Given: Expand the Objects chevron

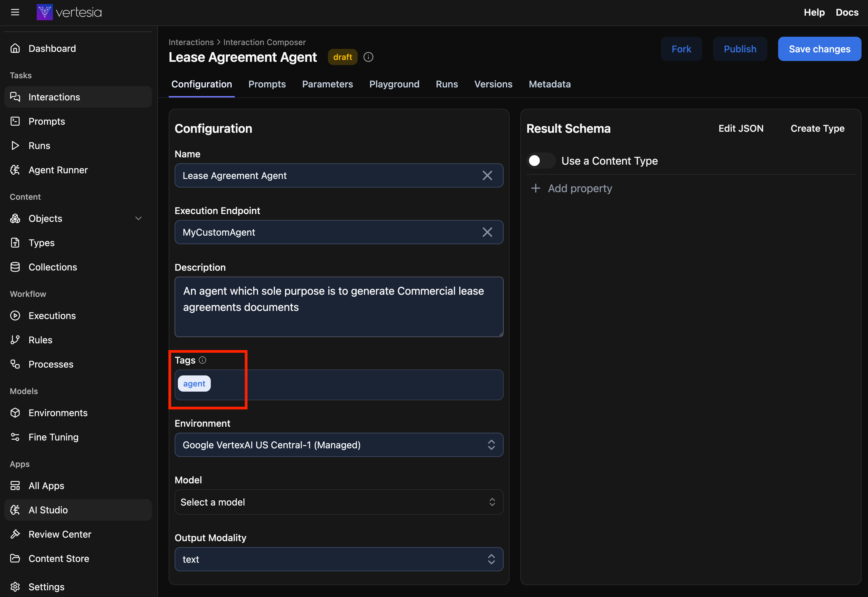Looking at the screenshot, I should coord(138,218).
